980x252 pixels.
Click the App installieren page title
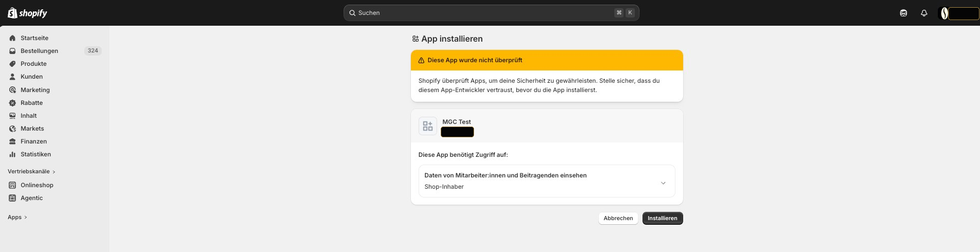point(452,39)
